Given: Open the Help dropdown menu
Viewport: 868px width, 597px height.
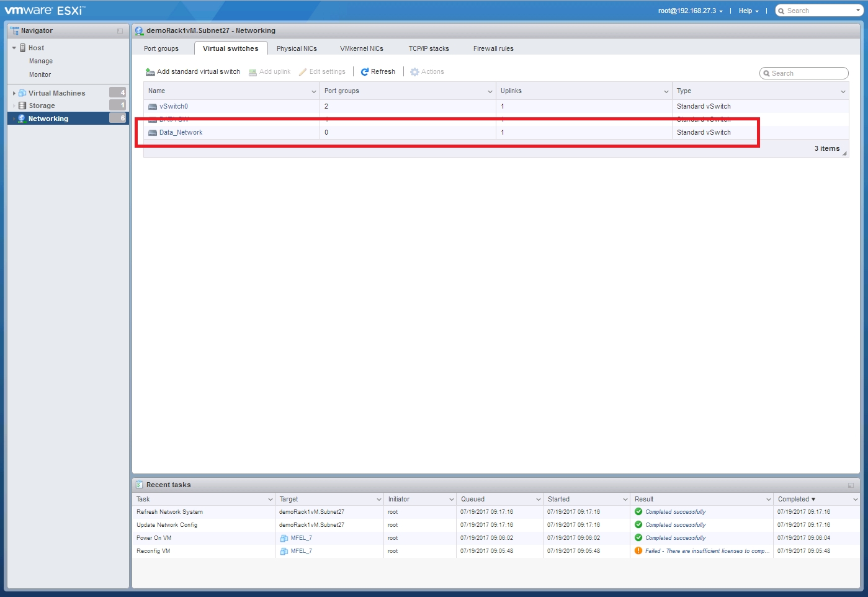Looking at the screenshot, I should pyautogui.click(x=748, y=11).
